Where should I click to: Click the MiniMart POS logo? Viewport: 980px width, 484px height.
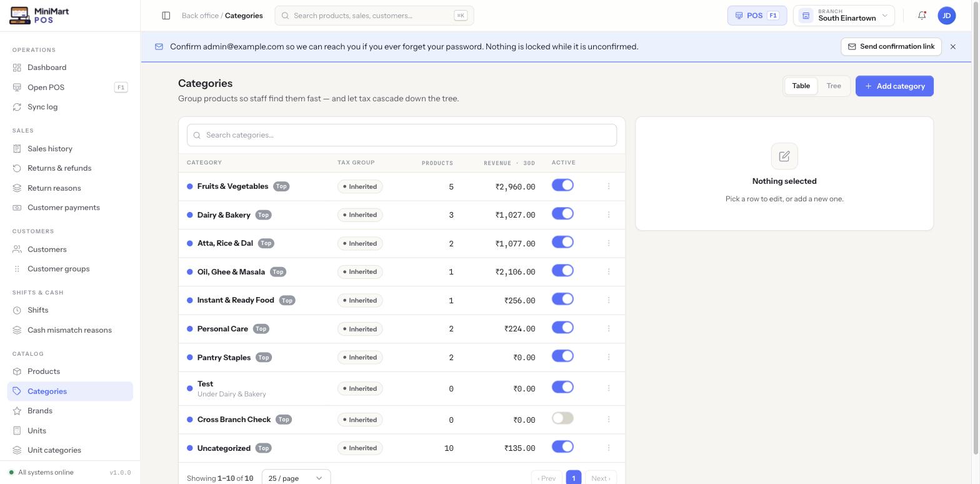coord(39,16)
